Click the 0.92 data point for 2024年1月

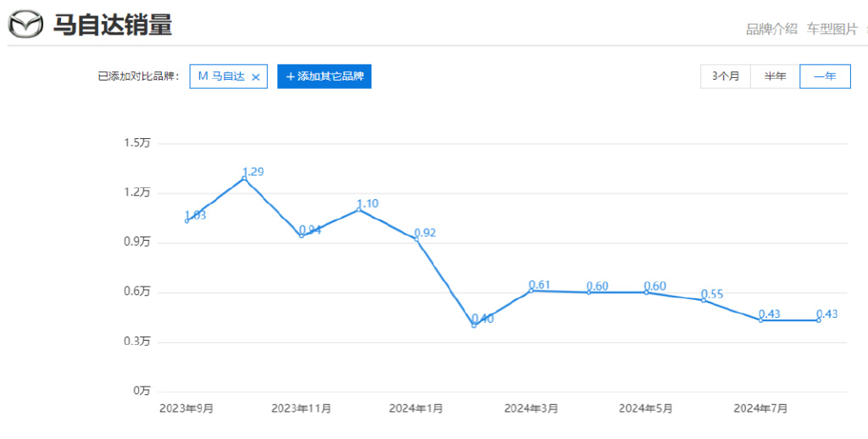416,239
